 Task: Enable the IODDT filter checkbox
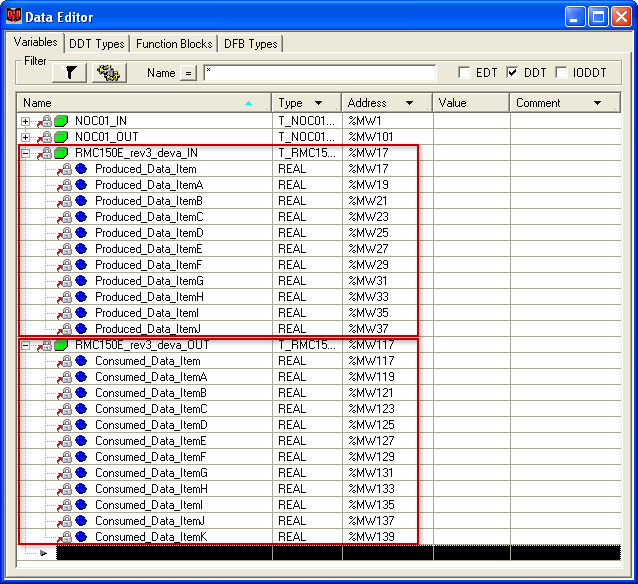pyautogui.click(x=561, y=72)
